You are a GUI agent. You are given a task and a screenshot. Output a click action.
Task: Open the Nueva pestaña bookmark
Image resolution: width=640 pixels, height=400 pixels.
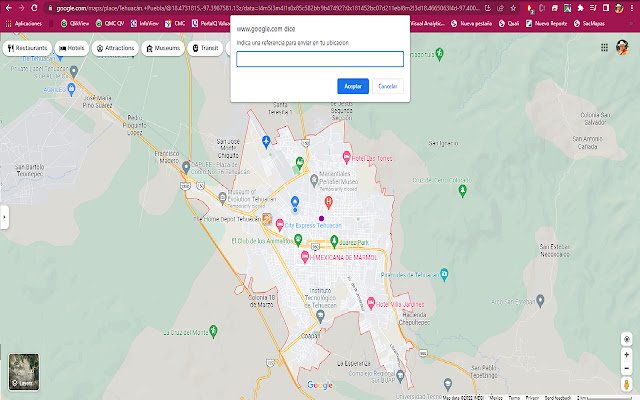pyautogui.click(x=471, y=24)
